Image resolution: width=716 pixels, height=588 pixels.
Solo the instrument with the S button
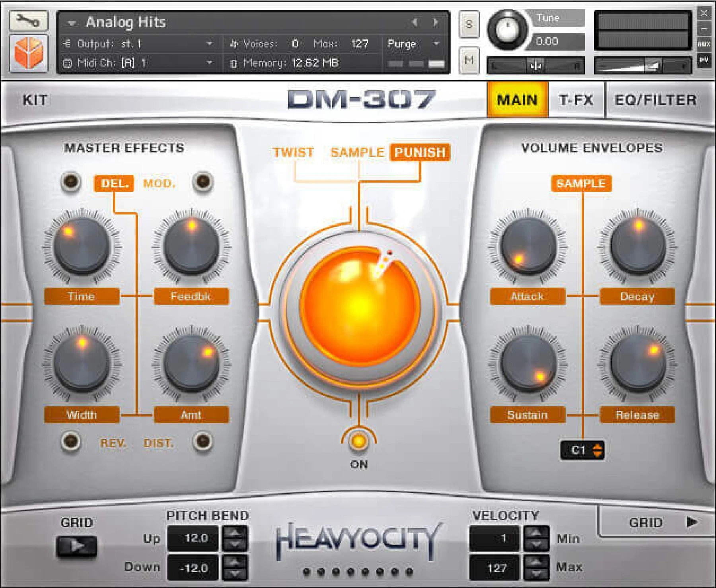tap(469, 25)
